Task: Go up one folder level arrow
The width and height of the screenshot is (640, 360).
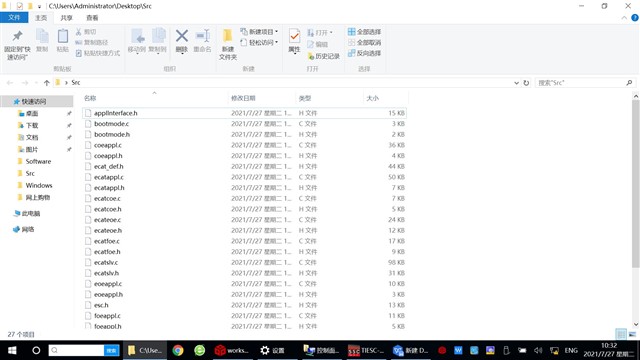Action: (x=47, y=83)
